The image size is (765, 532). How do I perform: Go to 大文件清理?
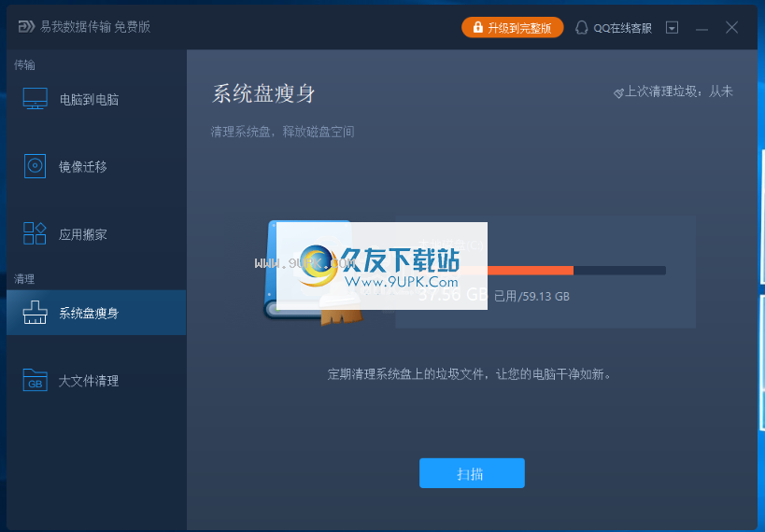click(96, 381)
